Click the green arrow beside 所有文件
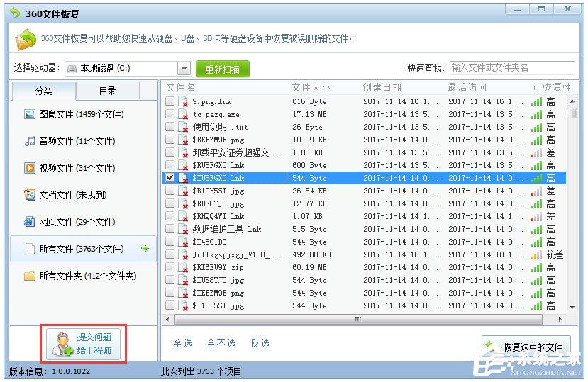The width and height of the screenshot is (588, 382). 145,248
